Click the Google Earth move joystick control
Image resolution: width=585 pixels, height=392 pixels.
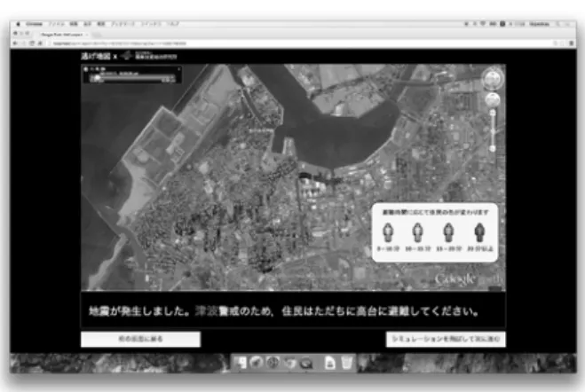pos(493,100)
